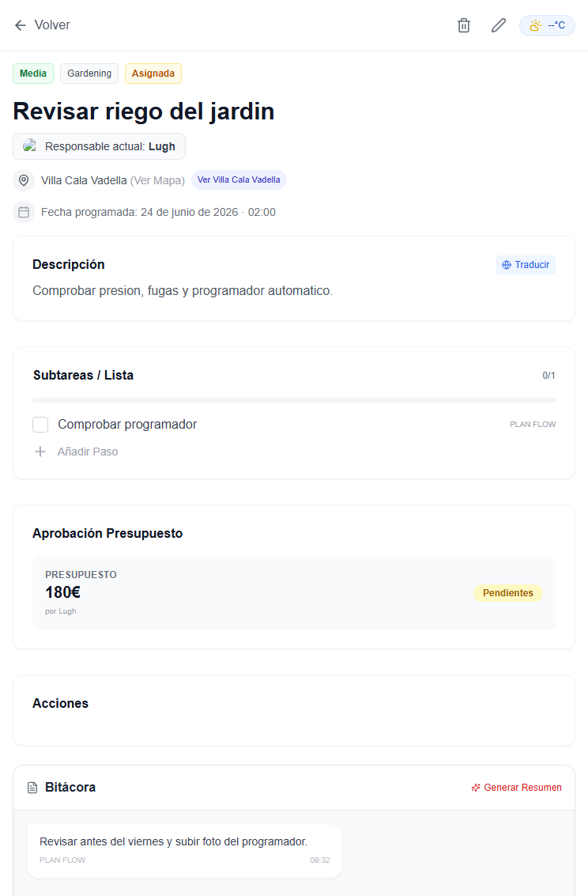
Task: Click the Asignada status badge
Action: tap(153, 73)
